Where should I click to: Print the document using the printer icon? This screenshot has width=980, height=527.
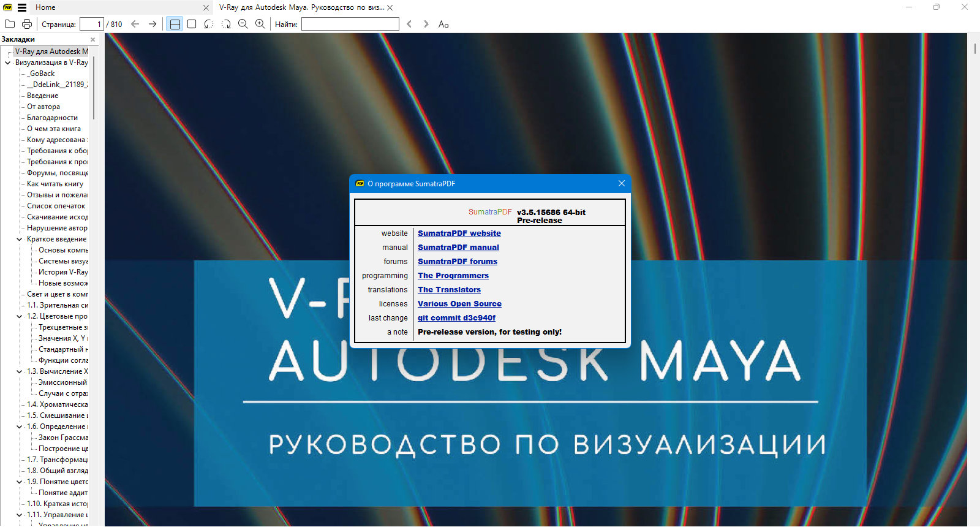(27, 24)
